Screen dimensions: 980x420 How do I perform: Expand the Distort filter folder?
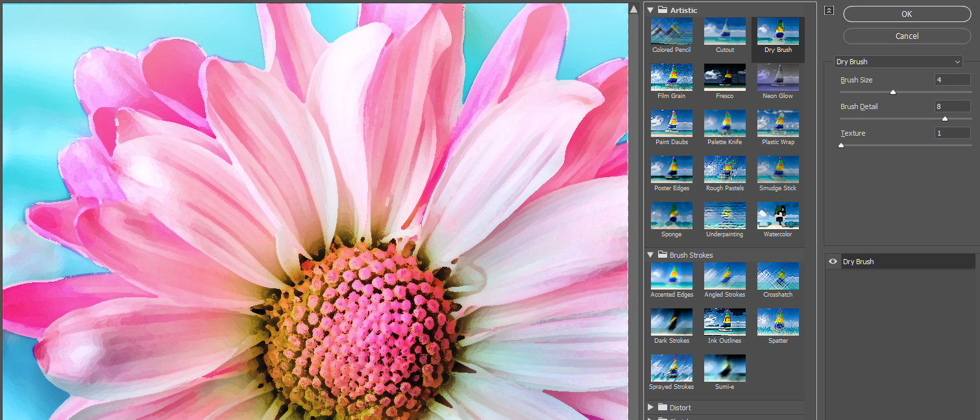[x=651, y=408]
